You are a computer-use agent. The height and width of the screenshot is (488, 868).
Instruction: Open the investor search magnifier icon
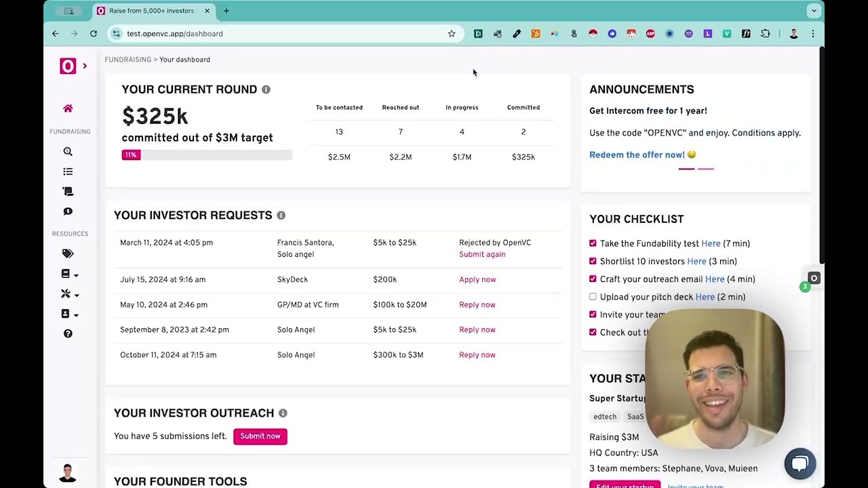point(68,152)
